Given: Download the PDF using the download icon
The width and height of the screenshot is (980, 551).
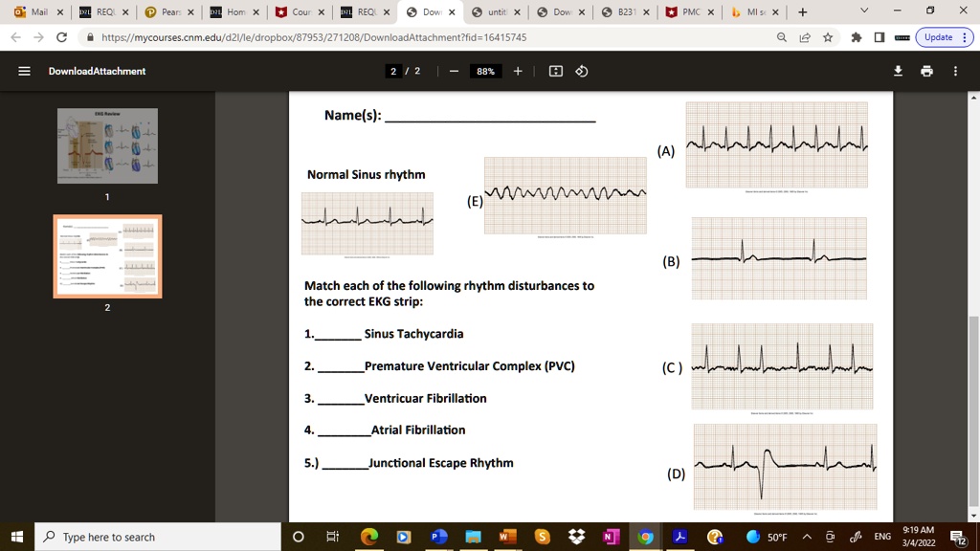Looking at the screenshot, I should (897, 71).
